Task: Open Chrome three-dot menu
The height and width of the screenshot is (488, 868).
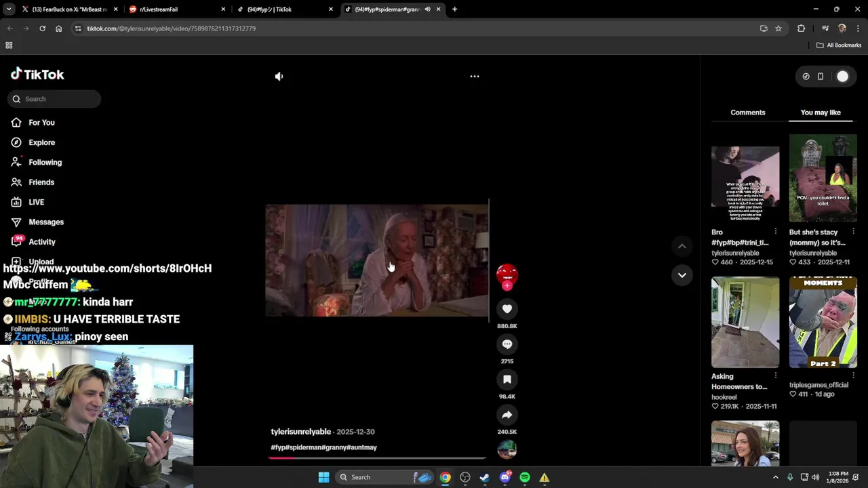Action: [x=858, y=28]
